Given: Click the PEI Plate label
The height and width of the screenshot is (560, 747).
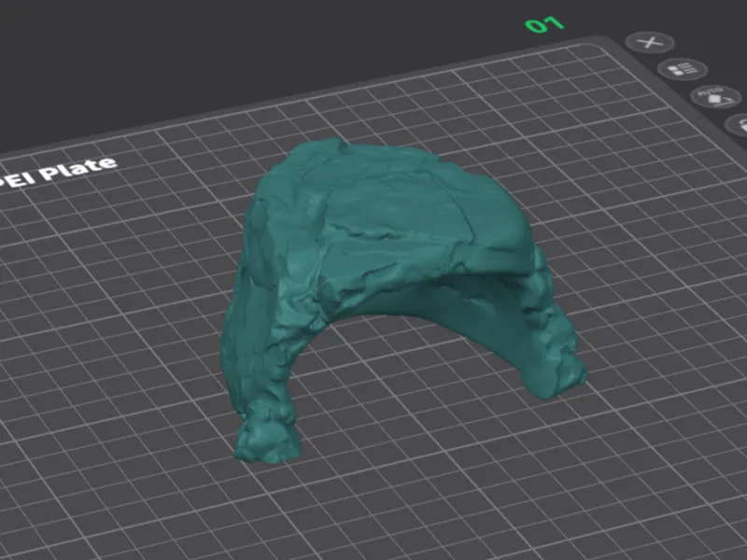Looking at the screenshot, I should pyautogui.click(x=58, y=173).
